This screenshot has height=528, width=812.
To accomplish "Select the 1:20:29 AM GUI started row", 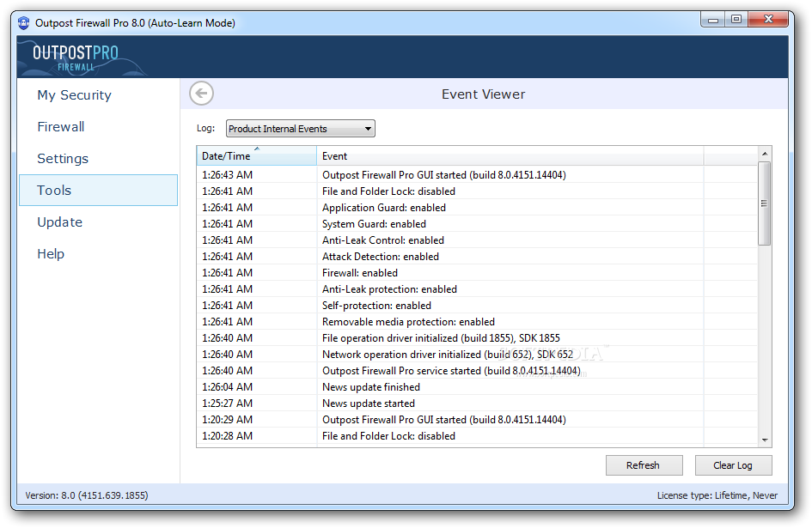I will point(476,419).
